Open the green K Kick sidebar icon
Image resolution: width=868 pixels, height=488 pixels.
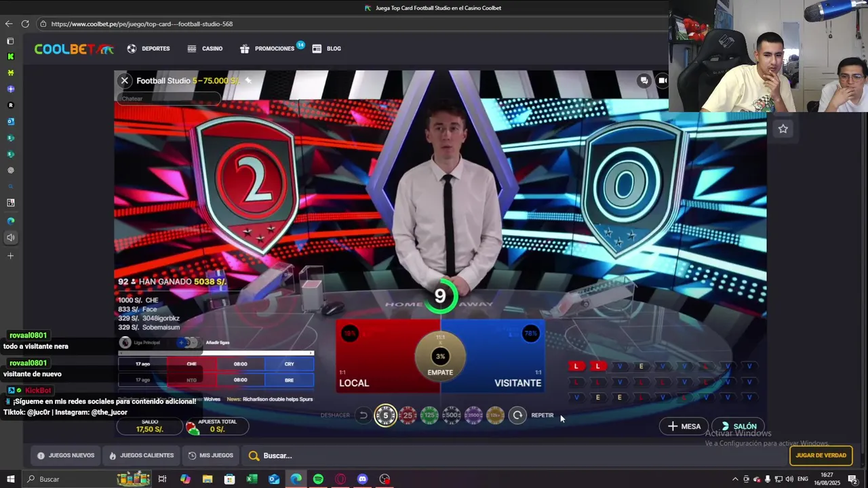coord(10,57)
